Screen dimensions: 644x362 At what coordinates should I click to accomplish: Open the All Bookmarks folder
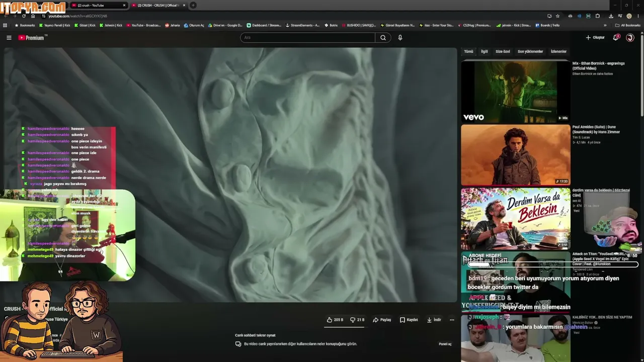pos(628,25)
